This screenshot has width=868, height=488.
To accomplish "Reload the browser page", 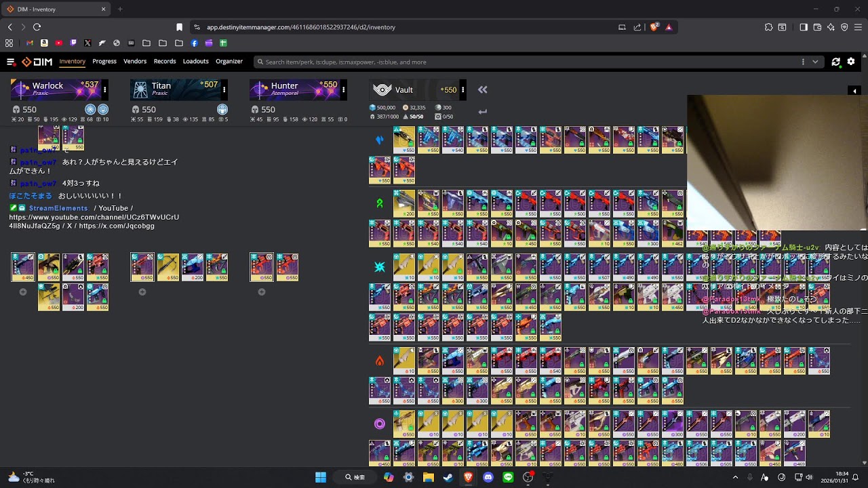I will coord(37,27).
